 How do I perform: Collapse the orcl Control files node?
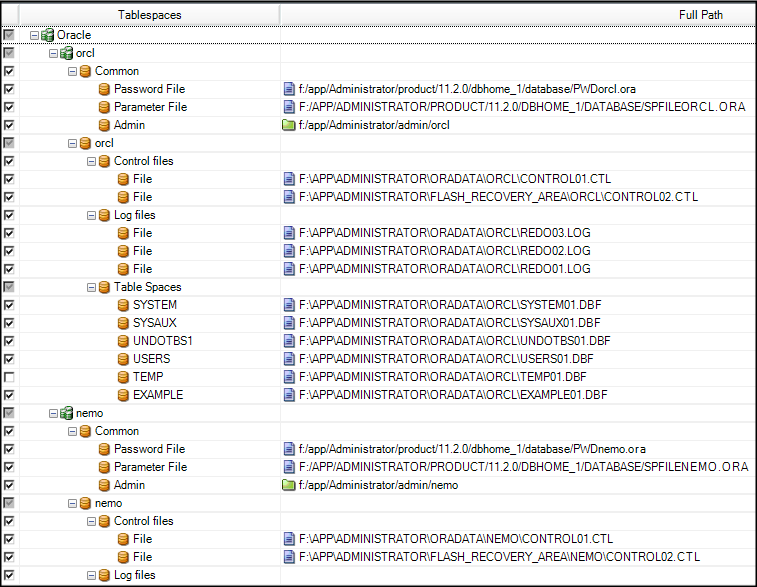pos(91,161)
